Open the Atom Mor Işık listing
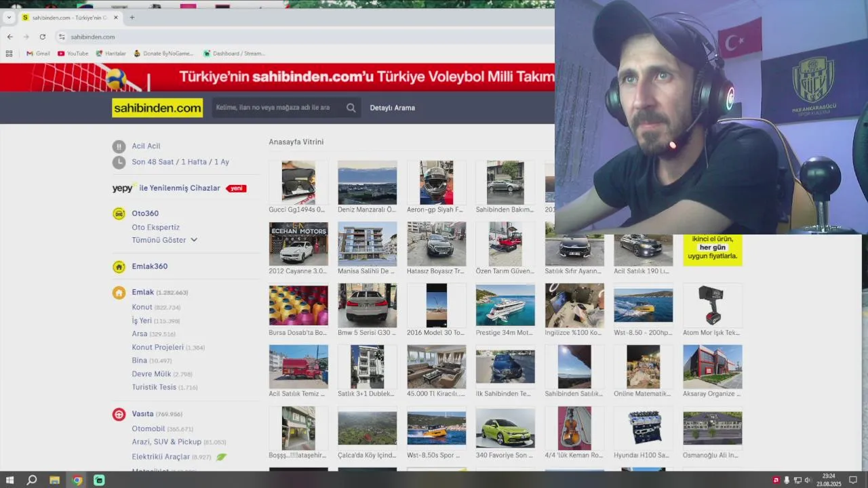This screenshot has width=868, height=488. point(713,306)
